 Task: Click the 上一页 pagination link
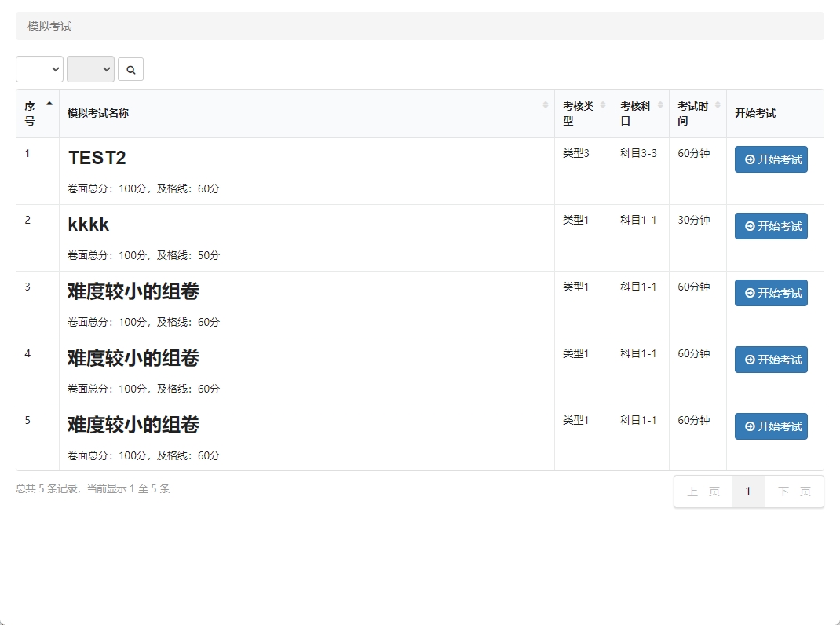tap(703, 491)
